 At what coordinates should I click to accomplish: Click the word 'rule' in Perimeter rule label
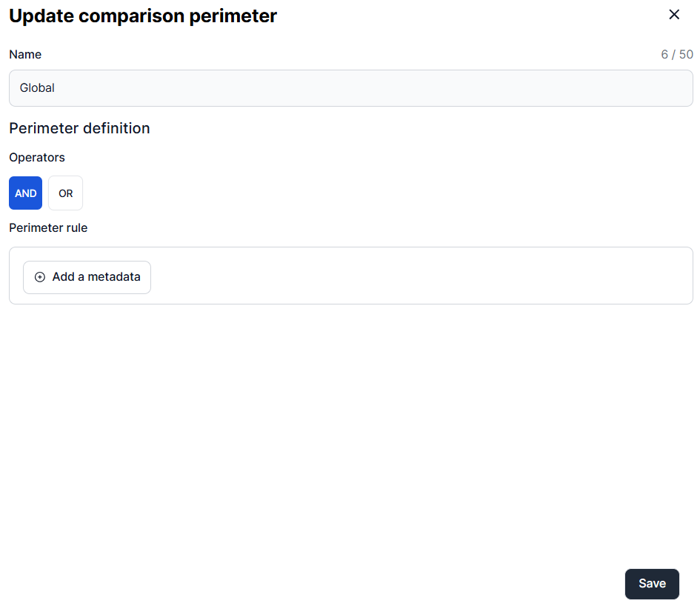click(76, 228)
